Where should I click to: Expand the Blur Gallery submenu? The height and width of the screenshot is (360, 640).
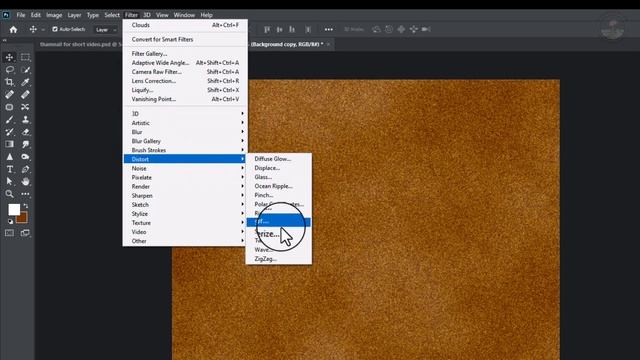click(x=185, y=141)
